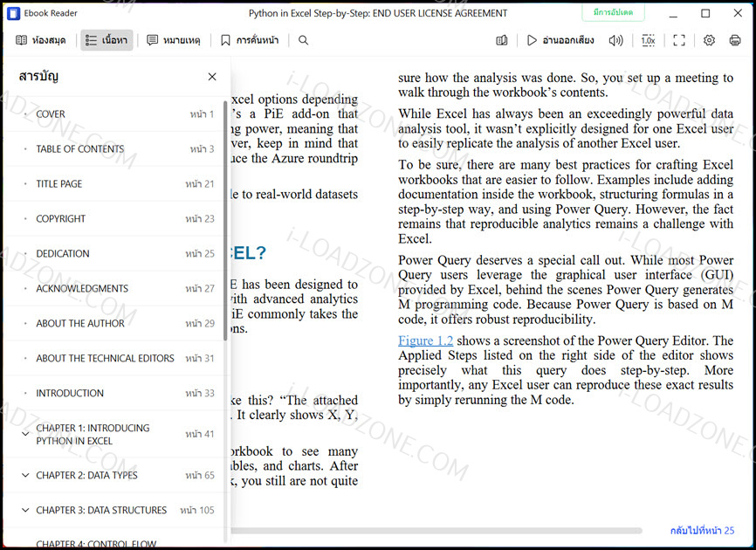Screen dimensions: 756x550
Task: Go to COVER entry
Action: click(x=115, y=114)
